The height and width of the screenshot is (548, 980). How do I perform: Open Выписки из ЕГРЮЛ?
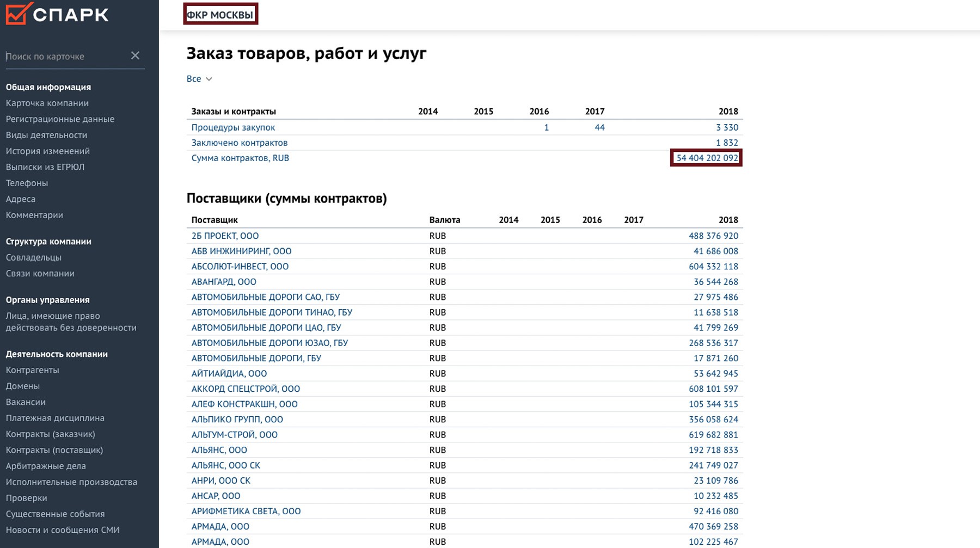pos(45,167)
